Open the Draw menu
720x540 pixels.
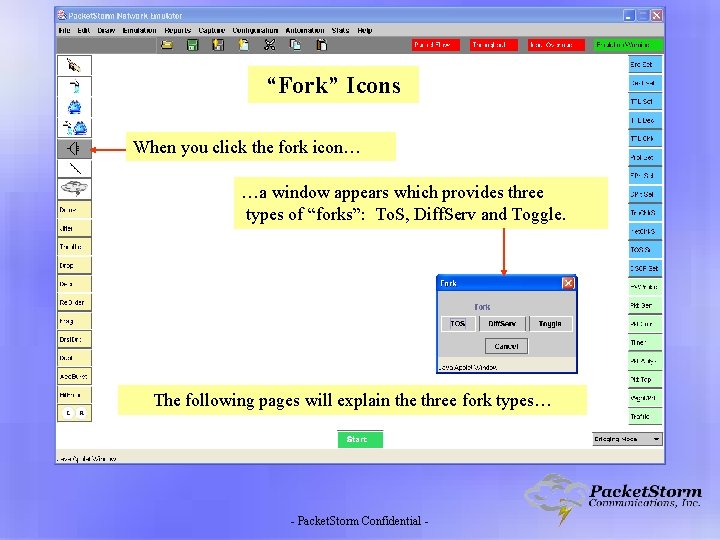tap(106, 30)
